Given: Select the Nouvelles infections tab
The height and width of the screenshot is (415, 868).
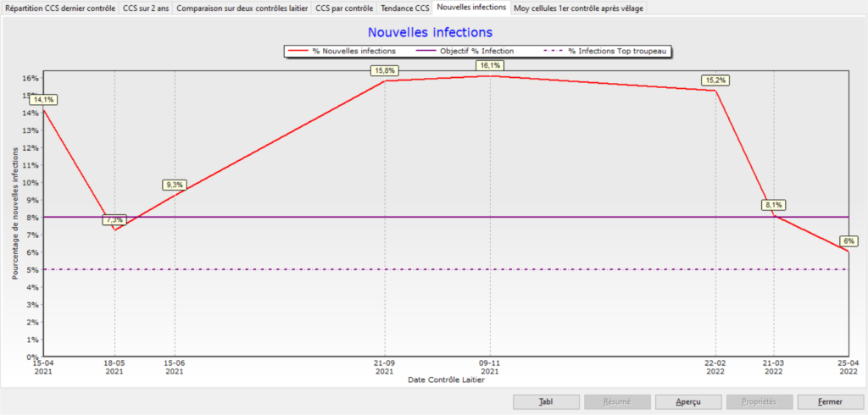Looking at the screenshot, I should point(471,7).
